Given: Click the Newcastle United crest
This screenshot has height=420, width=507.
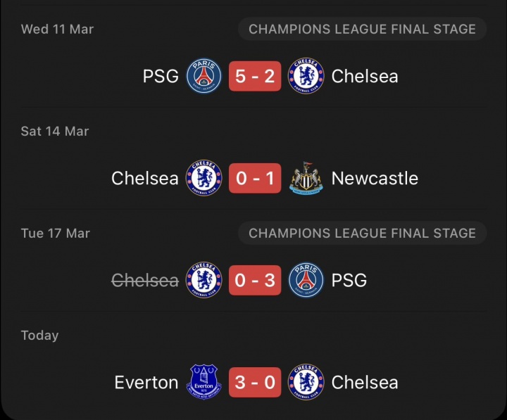Looking at the screenshot, I should 306,178.
